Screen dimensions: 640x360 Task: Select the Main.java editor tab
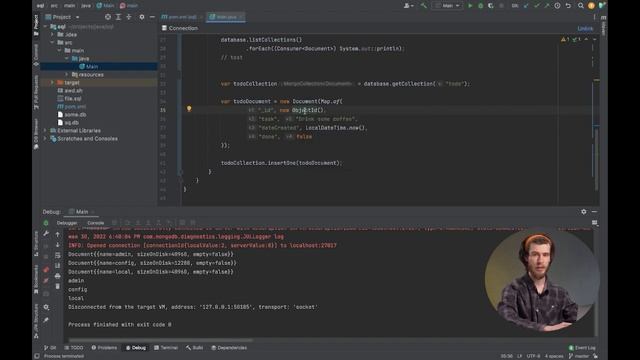pos(226,17)
